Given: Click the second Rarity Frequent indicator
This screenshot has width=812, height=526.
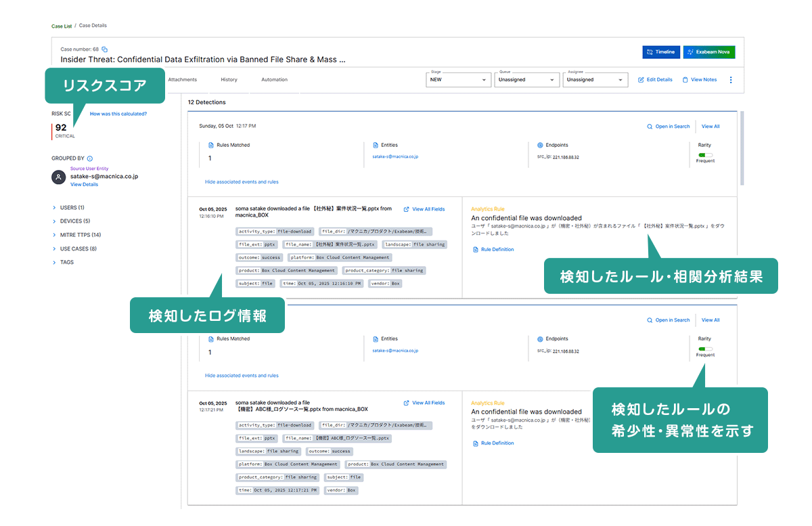Looking at the screenshot, I should coord(705,349).
